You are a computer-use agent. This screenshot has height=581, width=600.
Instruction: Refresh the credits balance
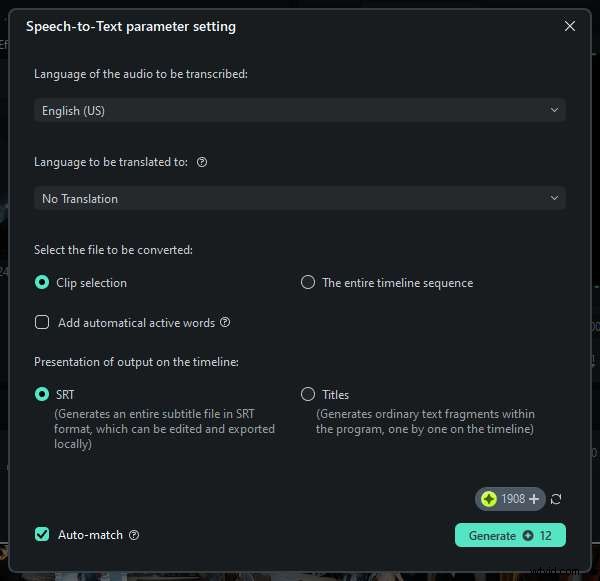pos(556,499)
